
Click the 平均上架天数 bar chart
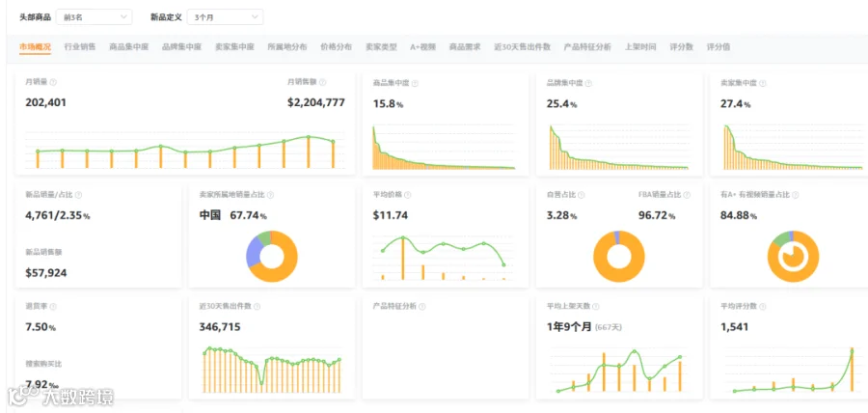click(619, 371)
